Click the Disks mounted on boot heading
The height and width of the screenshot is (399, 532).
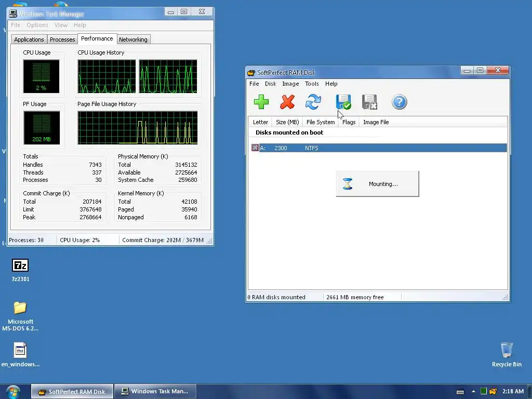pos(289,132)
